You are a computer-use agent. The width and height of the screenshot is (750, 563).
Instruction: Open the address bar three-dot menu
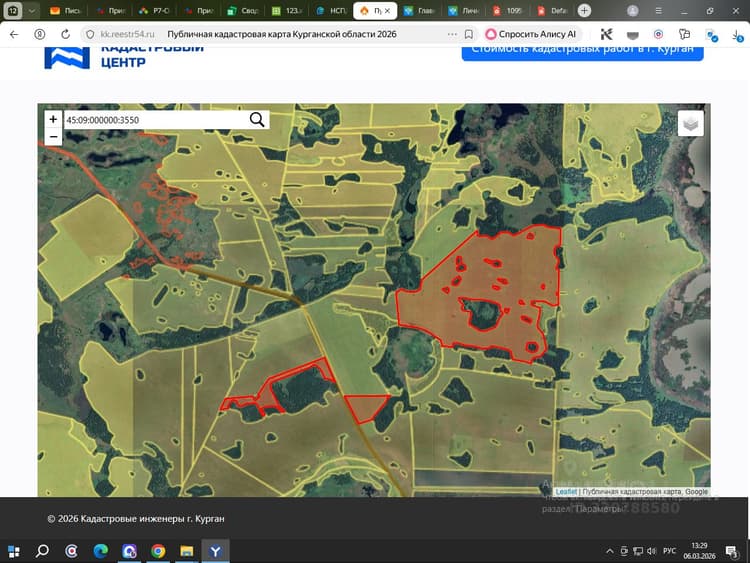point(452,34)
